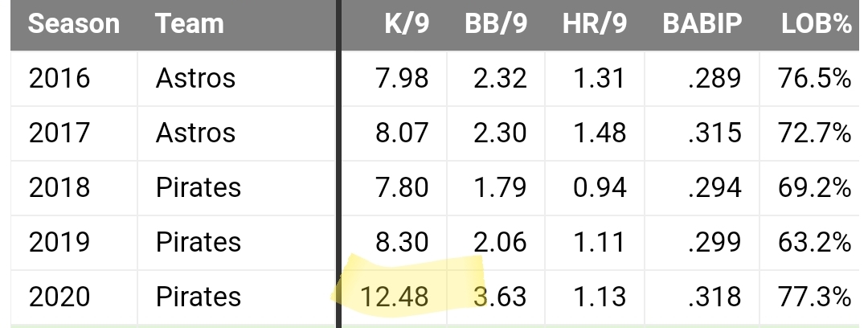
Task: Click the Team column header
Action: click(190, 24)
